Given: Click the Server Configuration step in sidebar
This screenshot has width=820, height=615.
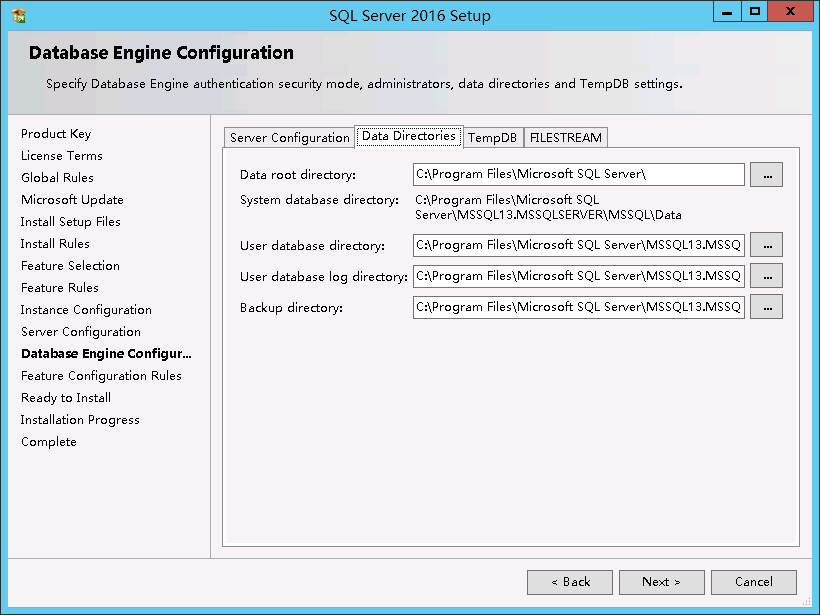Looking at the screenshot, I should (81, 332).
